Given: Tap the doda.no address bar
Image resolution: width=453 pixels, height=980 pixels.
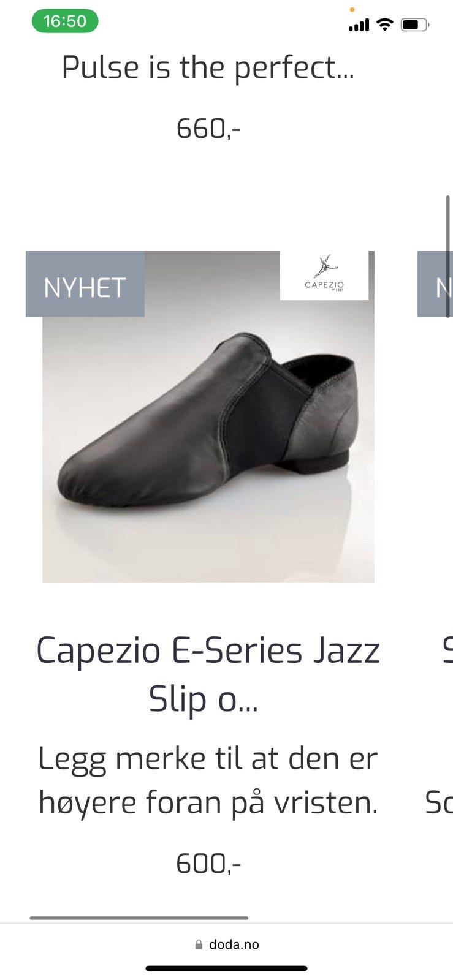Looking at the screenshot, I should pos(227,944).
